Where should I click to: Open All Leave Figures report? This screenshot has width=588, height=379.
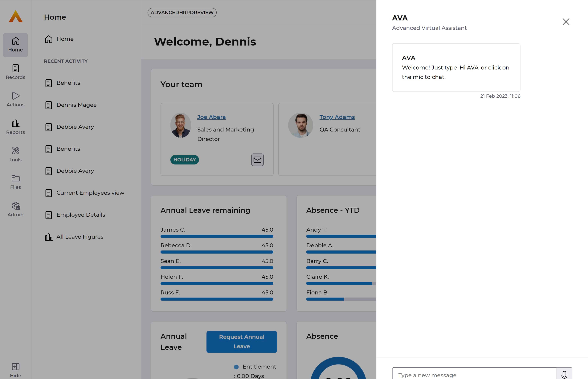pyautogui.click(x=80, y=237)
